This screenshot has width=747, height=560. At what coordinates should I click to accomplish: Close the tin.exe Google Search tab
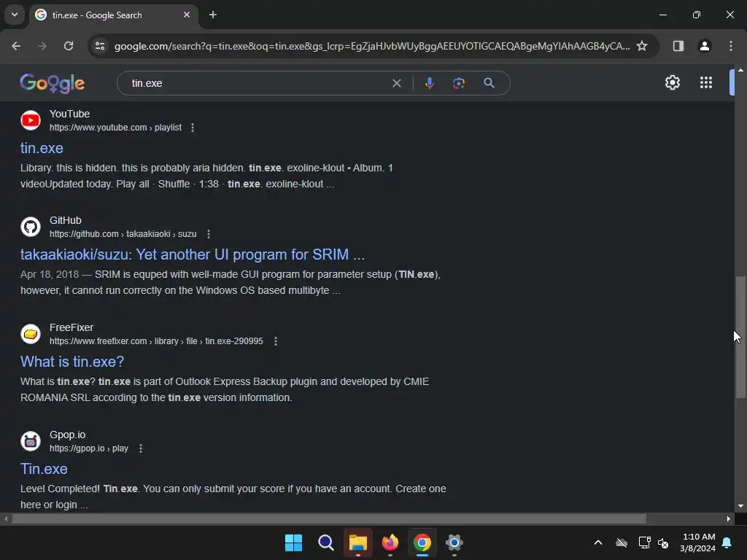[187, 15]
